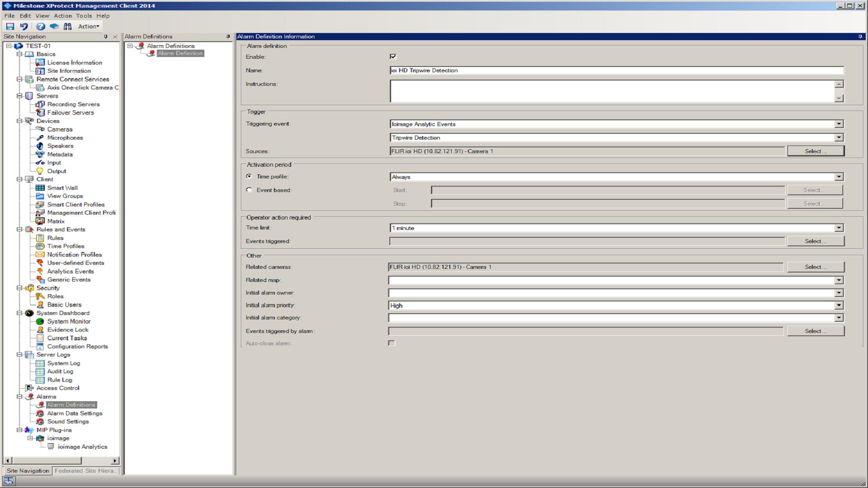Viewport: 868px width, 488px height.
Task: Click the Save toolbar icon
Action: (10, 27)
